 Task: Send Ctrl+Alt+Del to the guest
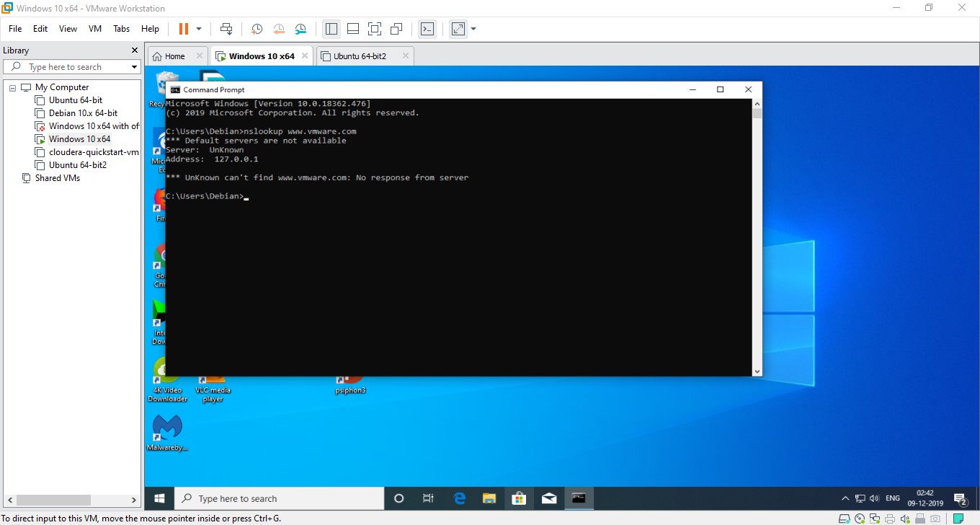click(x=226, y=29)
